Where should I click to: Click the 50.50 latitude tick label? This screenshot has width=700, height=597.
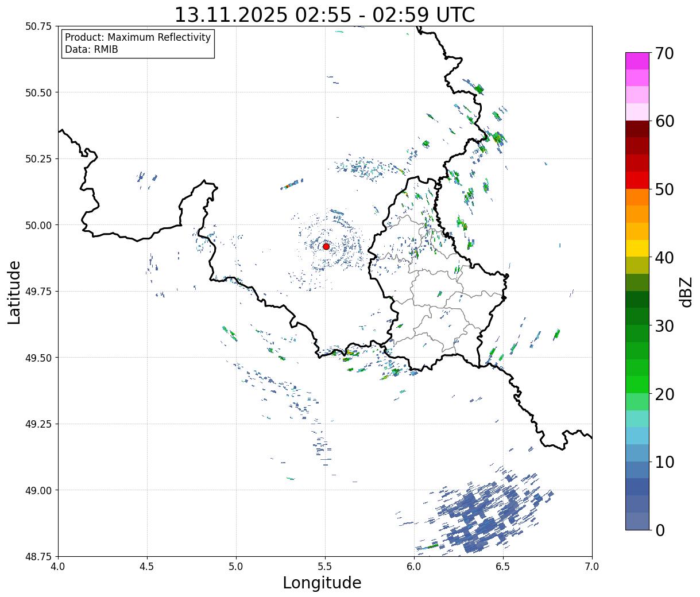[x=38, y=92]
